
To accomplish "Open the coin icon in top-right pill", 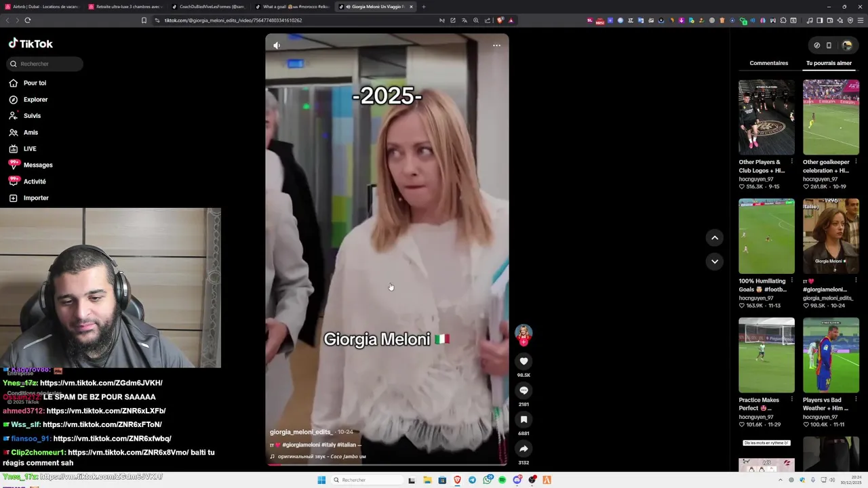I will tap(816, 45).
